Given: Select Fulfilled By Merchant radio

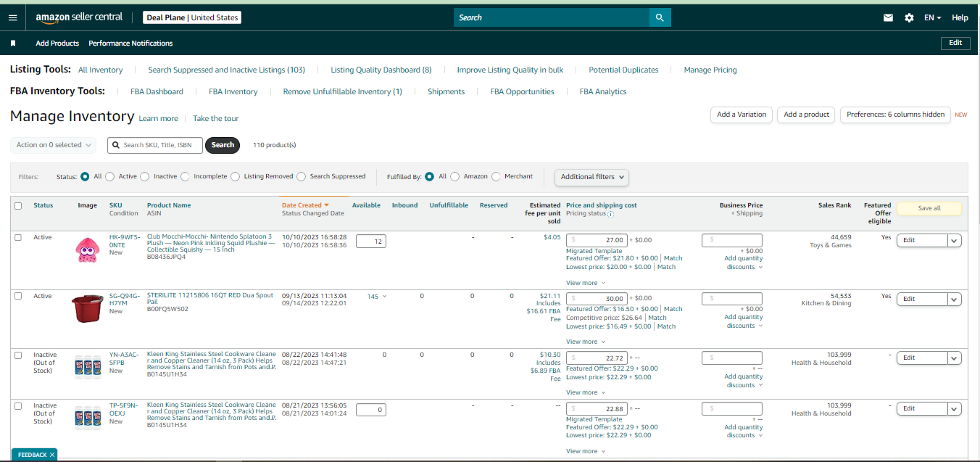Looking at the screenshot, I should pyautogui.click(x=496, y=176).
